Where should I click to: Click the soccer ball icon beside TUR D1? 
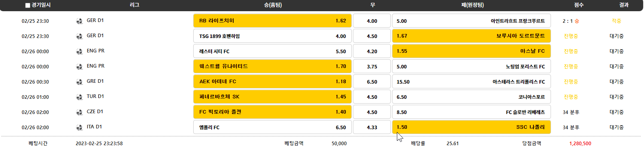(79, 97)
